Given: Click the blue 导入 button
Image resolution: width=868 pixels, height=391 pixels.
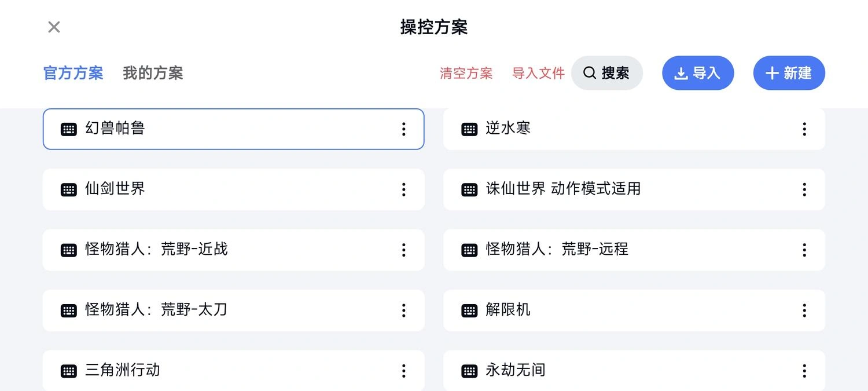Looking at the screenshot, I should (x=698, y=73).
